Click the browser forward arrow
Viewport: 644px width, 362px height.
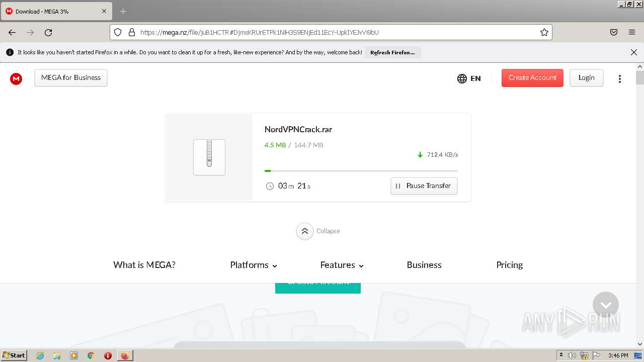click(30, 32)
